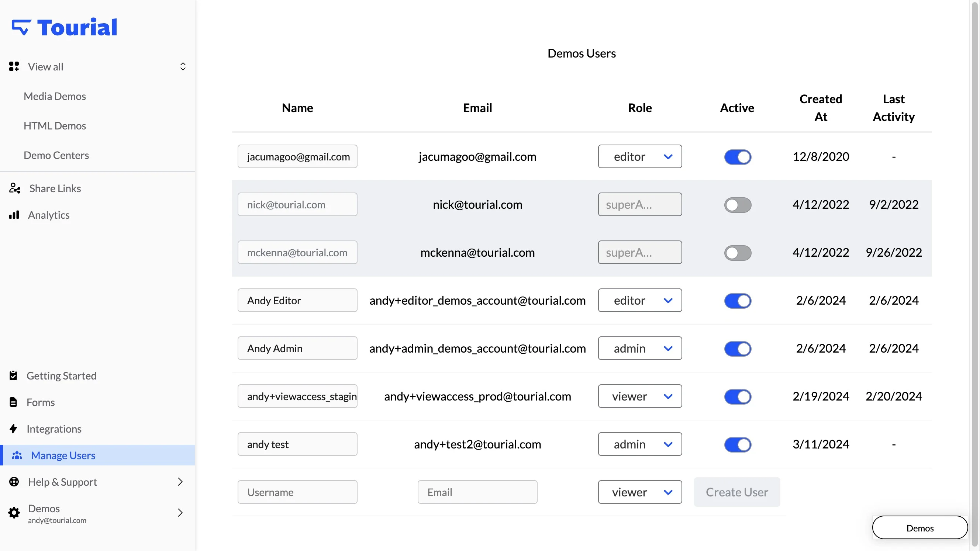The image size is (980, 551).
Task: Open the Forms page
Action: (41, 402)
